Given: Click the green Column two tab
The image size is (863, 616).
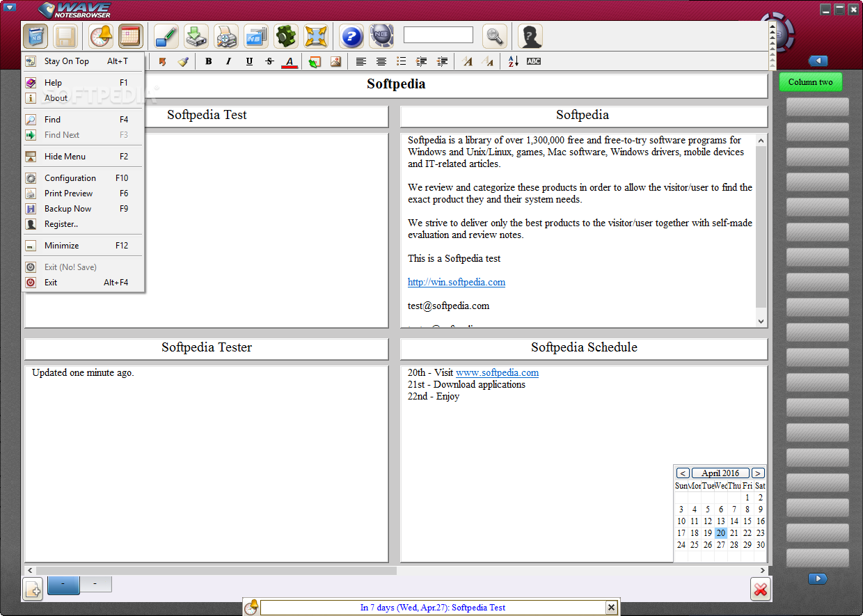Looking at the screenshot, I should pyautogui.click(x=810, y=82).
